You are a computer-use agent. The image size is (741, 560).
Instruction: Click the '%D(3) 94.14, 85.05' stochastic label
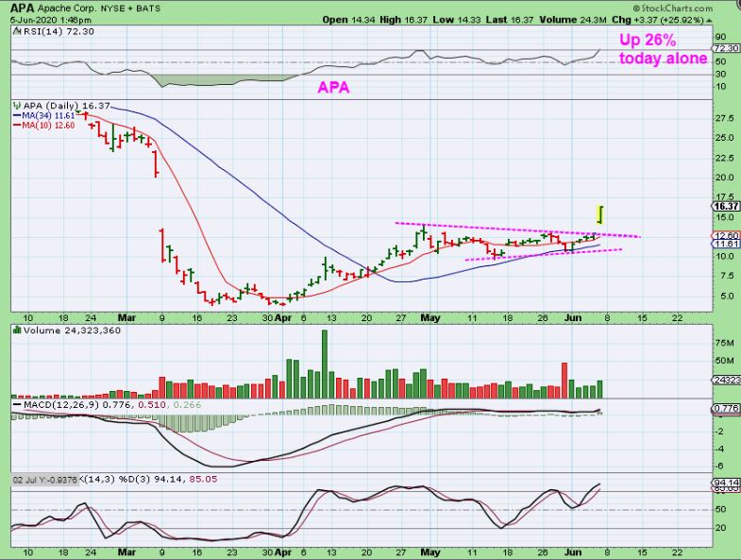167,479
